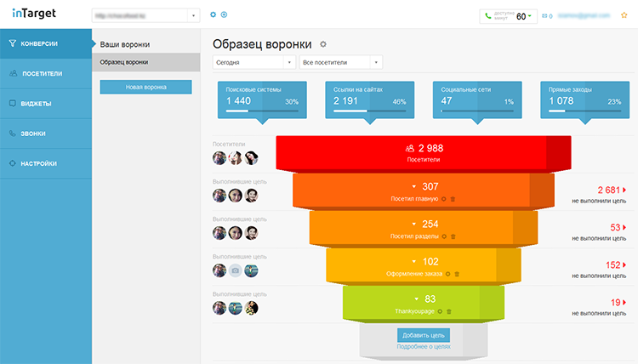Click the settings gear next to site selector
Image resolution: width=638 pixels, height=364 pixels.
coord(213,15)
